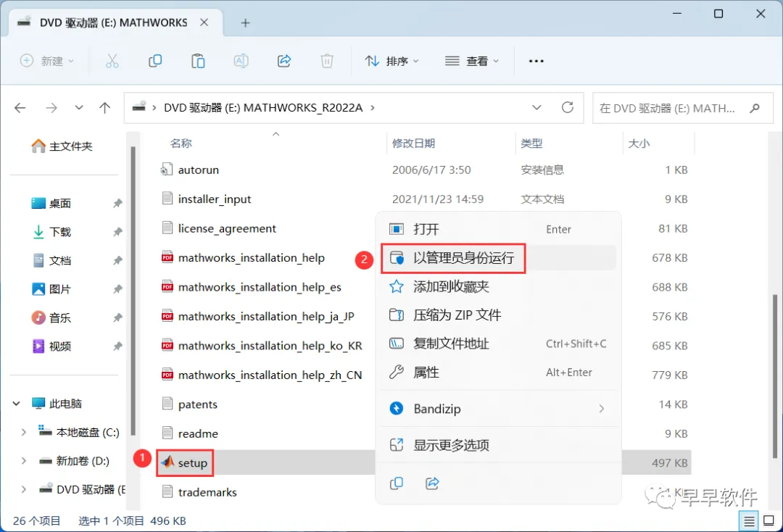Screen dimensions: 783x532
Task: Click the Delete trash icon in toolbar
Action: point(326,61)
